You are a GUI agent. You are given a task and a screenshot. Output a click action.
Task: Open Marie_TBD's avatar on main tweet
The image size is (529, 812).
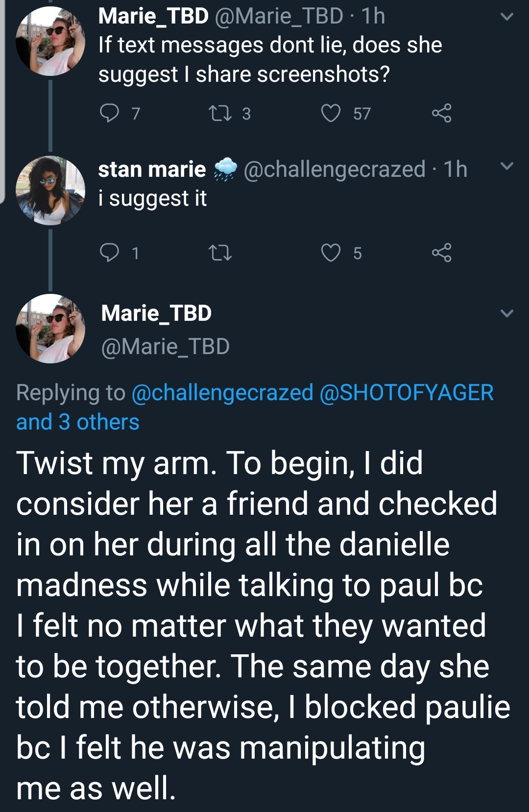[x=50, y=329]
